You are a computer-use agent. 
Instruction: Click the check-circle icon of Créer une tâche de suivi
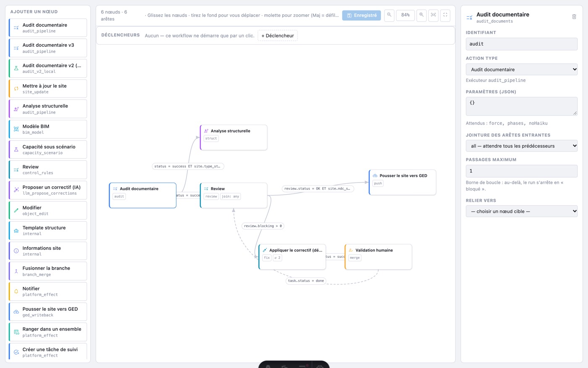pyautogui.click(x=16, y=352)
